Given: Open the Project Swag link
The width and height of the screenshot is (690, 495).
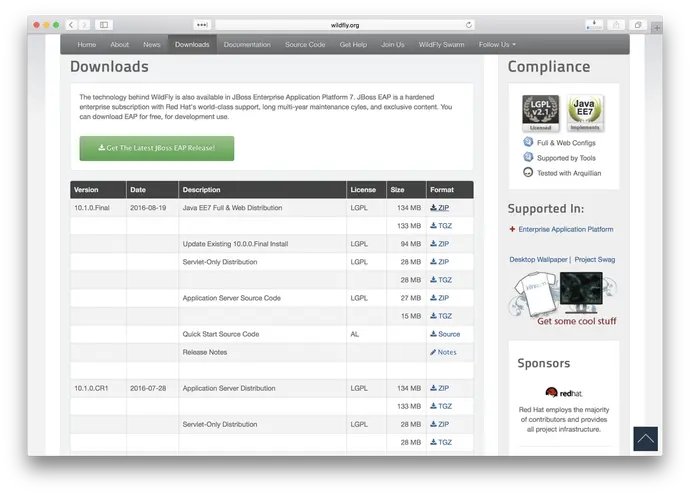Looking at the screenshot, I should coord(595,260).
